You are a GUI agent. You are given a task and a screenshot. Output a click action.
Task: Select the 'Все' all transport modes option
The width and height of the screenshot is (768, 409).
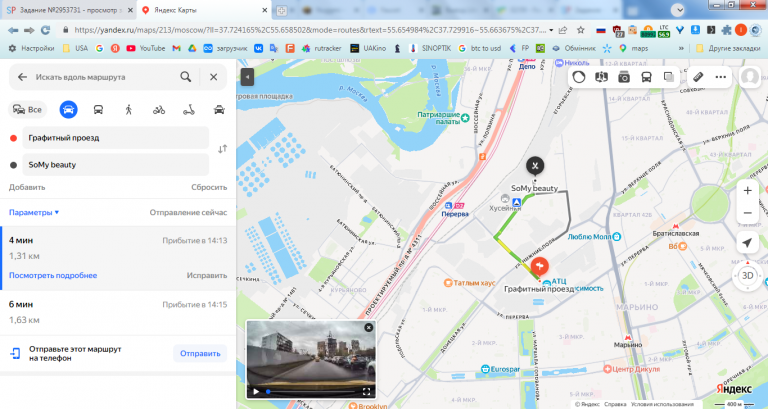point(27,110)
